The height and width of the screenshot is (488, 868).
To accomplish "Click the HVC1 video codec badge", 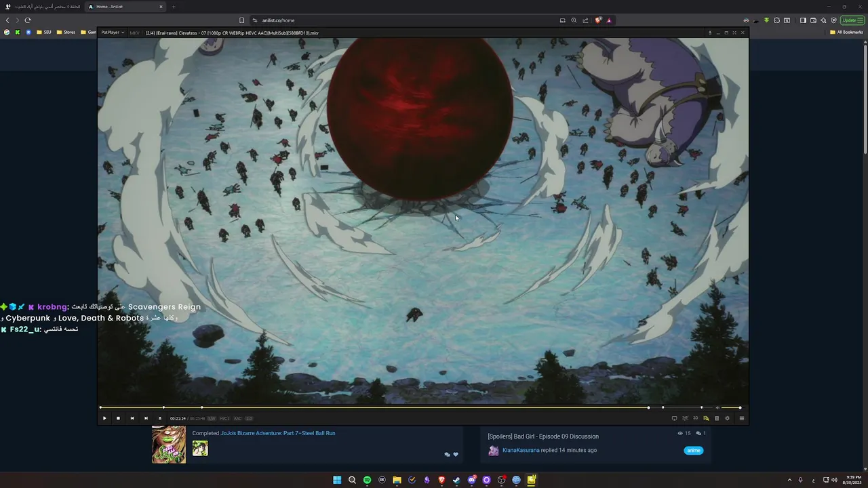I will click(x=224, y=418).
